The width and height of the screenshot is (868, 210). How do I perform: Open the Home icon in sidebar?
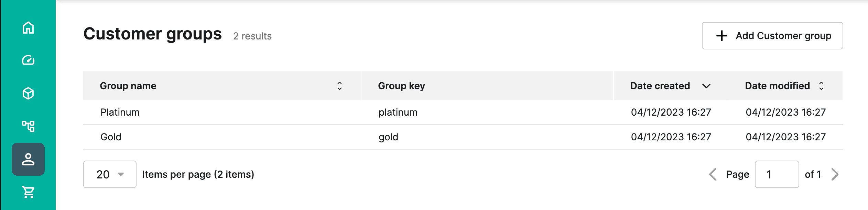pos(28,27)
